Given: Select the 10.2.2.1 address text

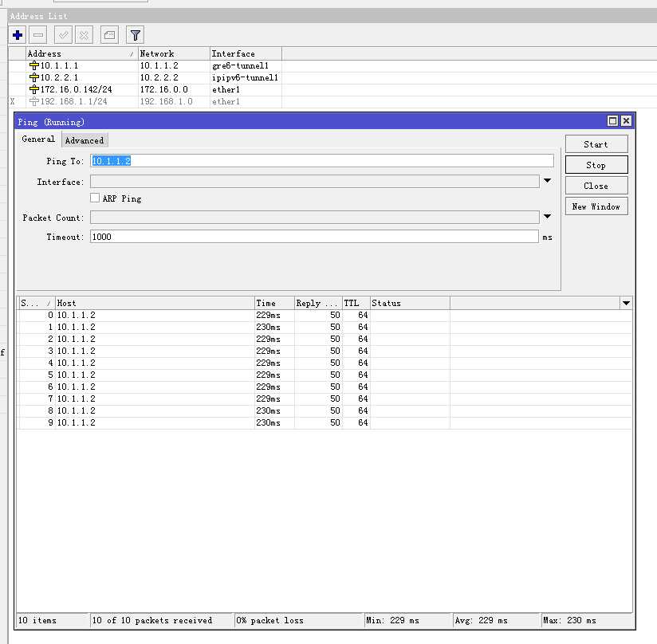Looking at the screenshot, I should point(59,77).
